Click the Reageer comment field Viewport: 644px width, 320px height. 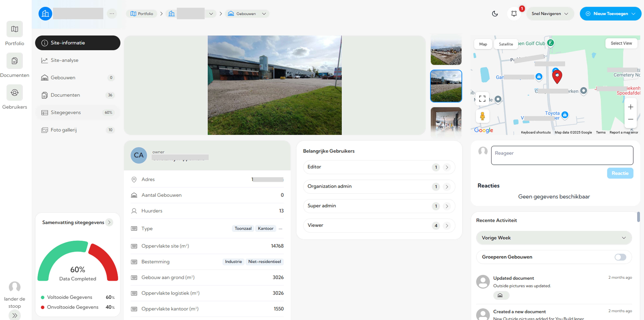click(562, 155)
